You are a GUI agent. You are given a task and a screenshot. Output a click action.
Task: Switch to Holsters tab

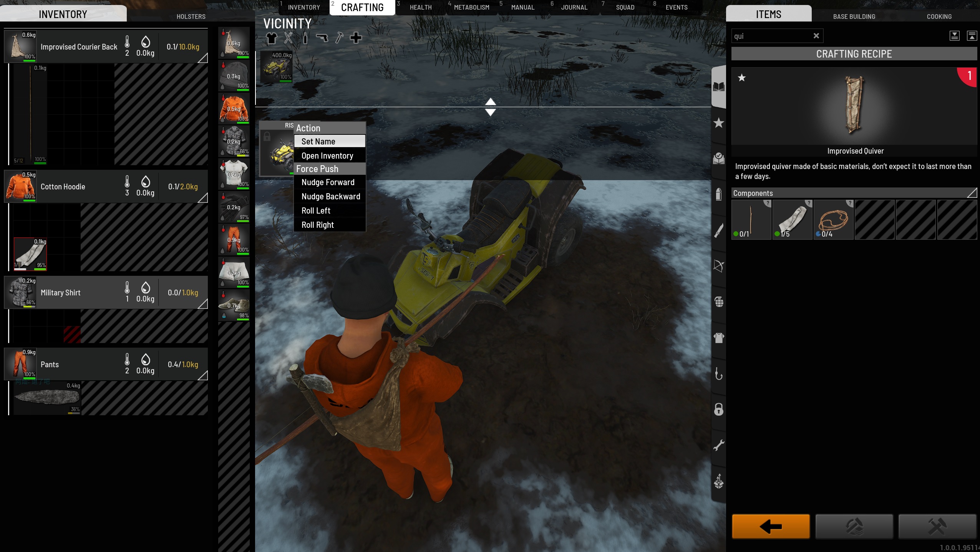click(191, 17)
